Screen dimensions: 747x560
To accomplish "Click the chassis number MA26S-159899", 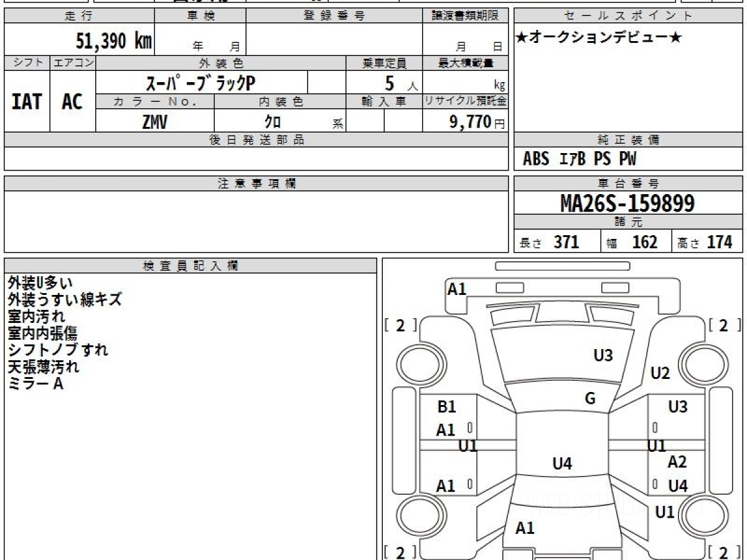I will tap(627, 203).
